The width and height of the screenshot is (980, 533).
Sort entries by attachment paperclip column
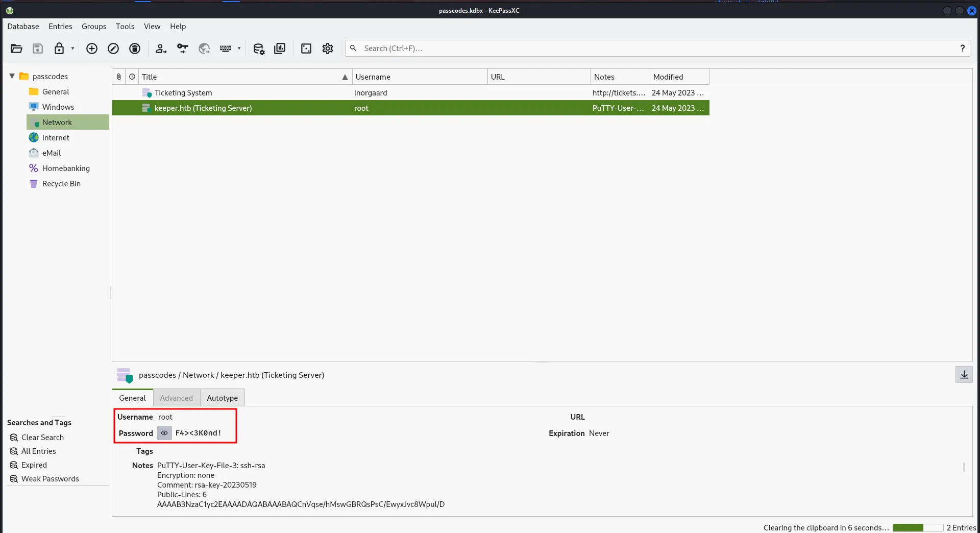tap(119, 77)
